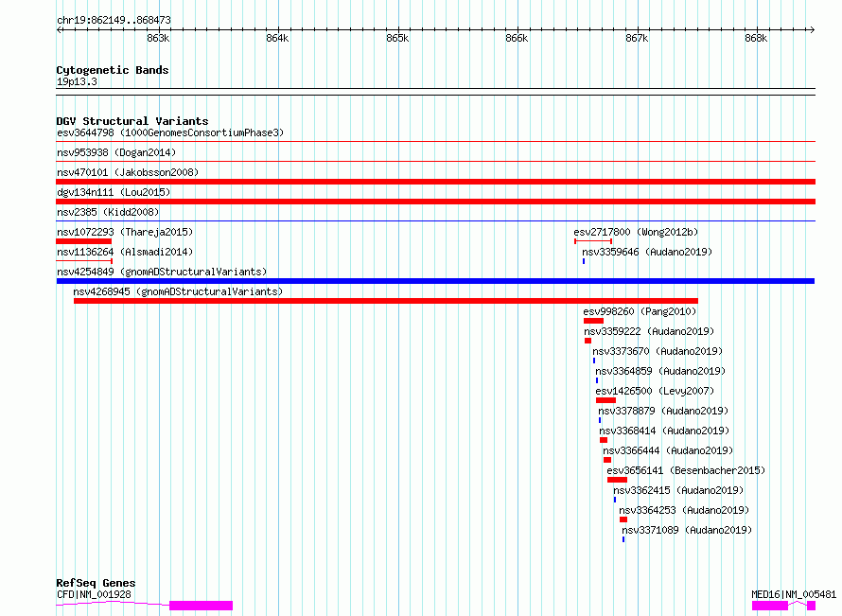Image resolution: width=842 pixels, height=616 pixels.
Task: Click the 866k ruler mark
Action: tap(517, 38)
